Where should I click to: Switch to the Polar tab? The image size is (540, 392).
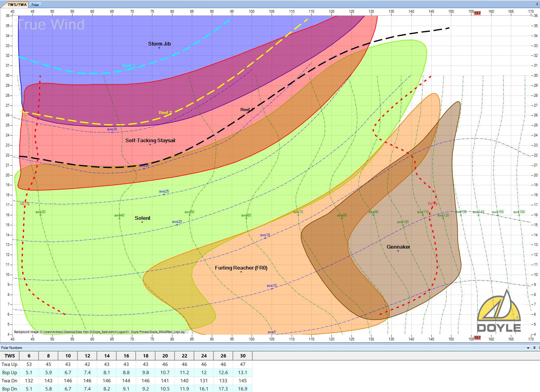[35, 5]
